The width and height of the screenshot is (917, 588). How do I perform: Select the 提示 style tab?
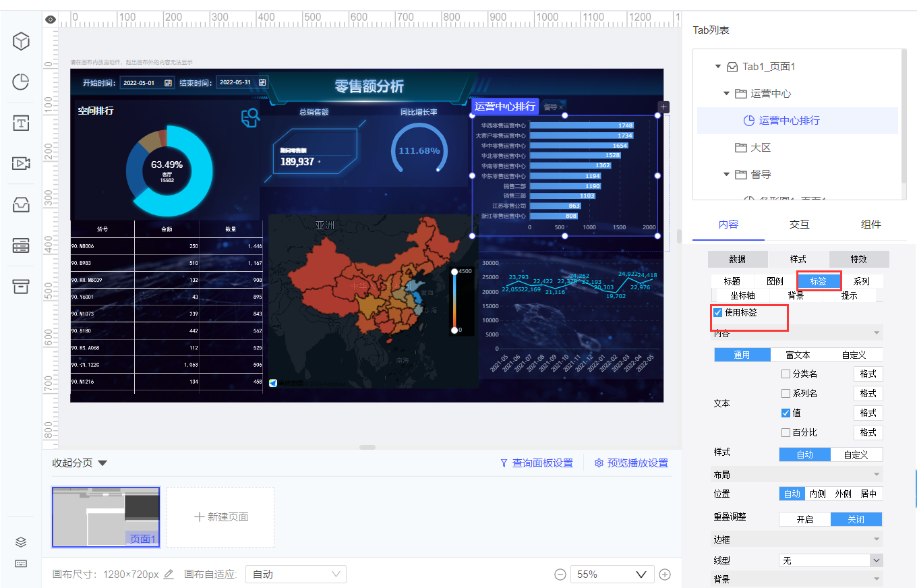pyautogui.click(x=850, y=295)
